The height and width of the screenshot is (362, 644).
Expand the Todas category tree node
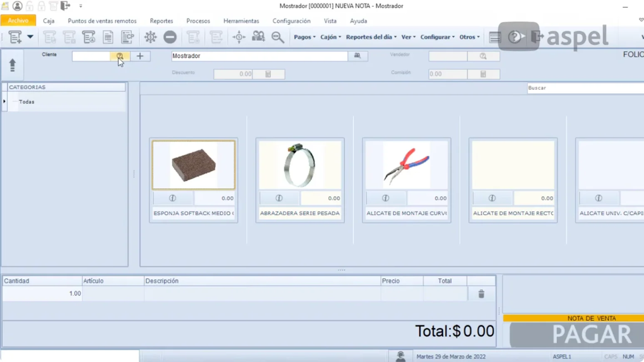click(x=5, y=102)
